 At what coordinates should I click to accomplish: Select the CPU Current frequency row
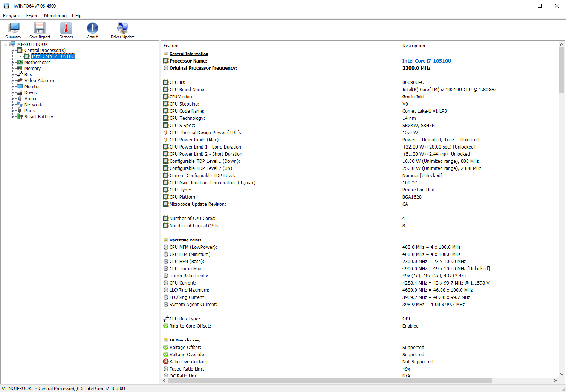point(360,283)
